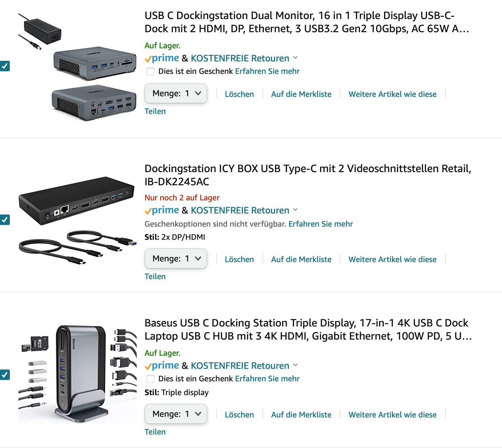The image size is (502, 448).
Task: Show Weitere Artikel wie diese for the 16-in-1 dock
Action: 393,94
